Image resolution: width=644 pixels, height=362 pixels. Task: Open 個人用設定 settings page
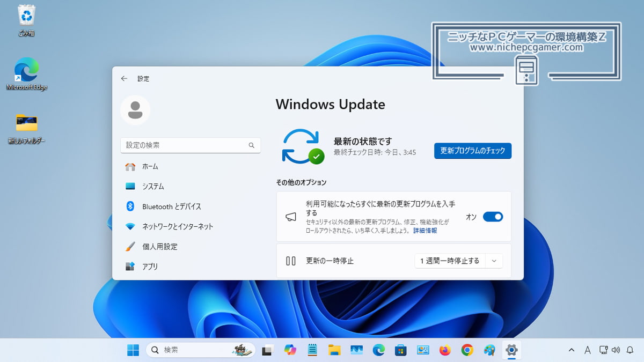(191, 247)
